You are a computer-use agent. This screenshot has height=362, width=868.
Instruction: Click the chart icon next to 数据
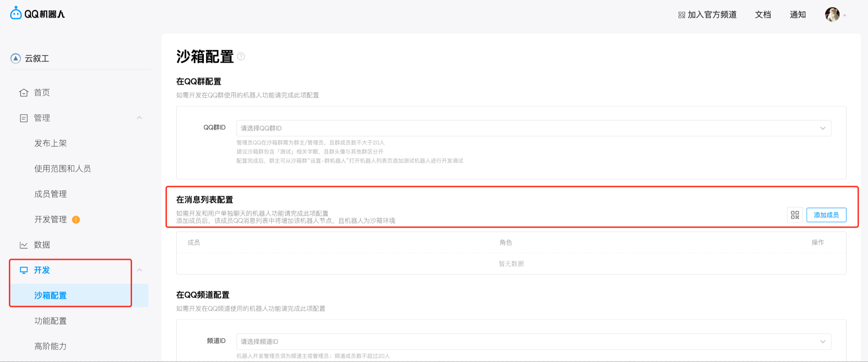point(23,245)
